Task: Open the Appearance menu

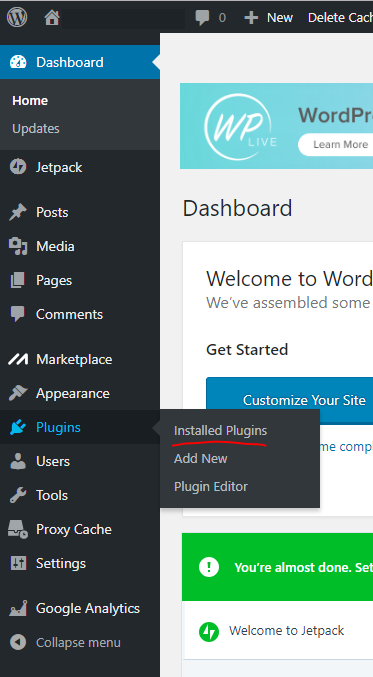Action: point(80,393)
